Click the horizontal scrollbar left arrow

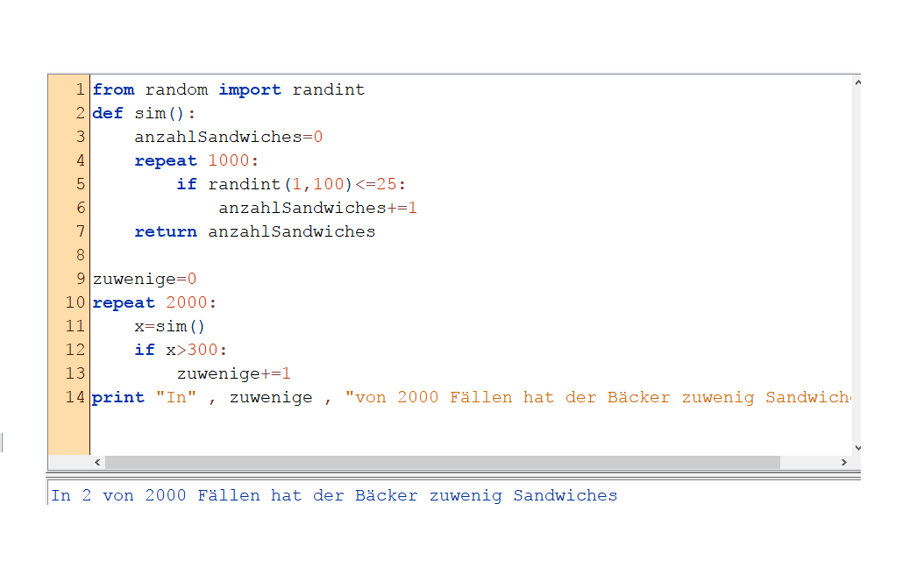[x=97, y=462]
